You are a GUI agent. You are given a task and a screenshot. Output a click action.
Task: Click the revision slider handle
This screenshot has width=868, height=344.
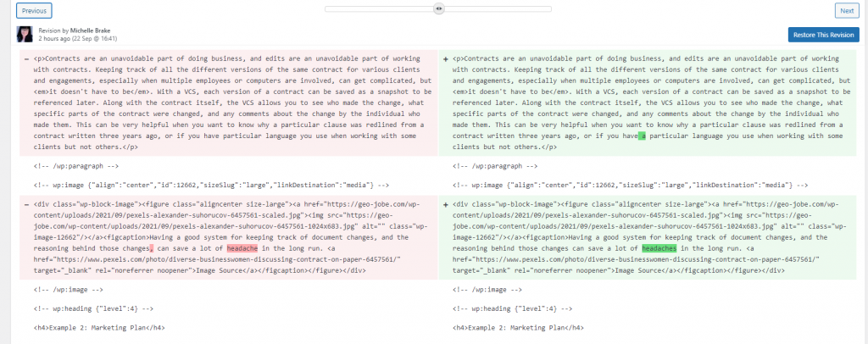point(438,8)
